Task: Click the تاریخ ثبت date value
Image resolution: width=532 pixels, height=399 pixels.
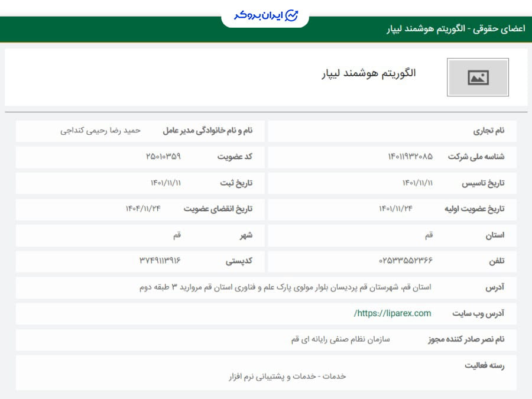Action: [x=166, y=183]
